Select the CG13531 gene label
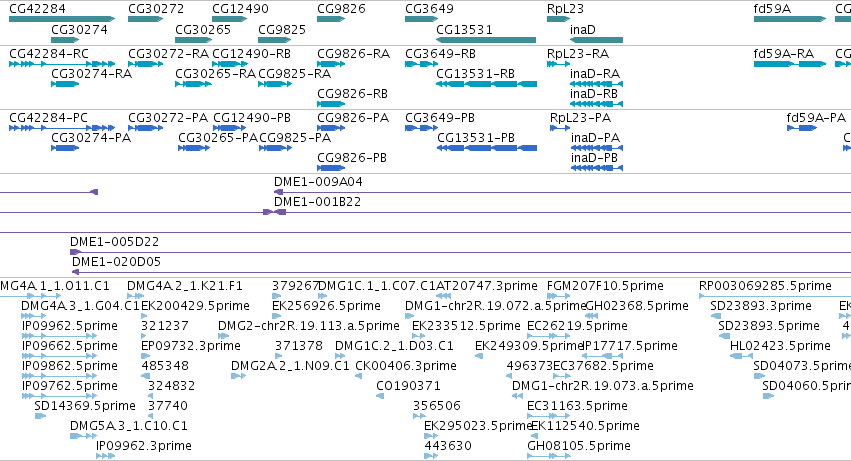 (465, 29)
